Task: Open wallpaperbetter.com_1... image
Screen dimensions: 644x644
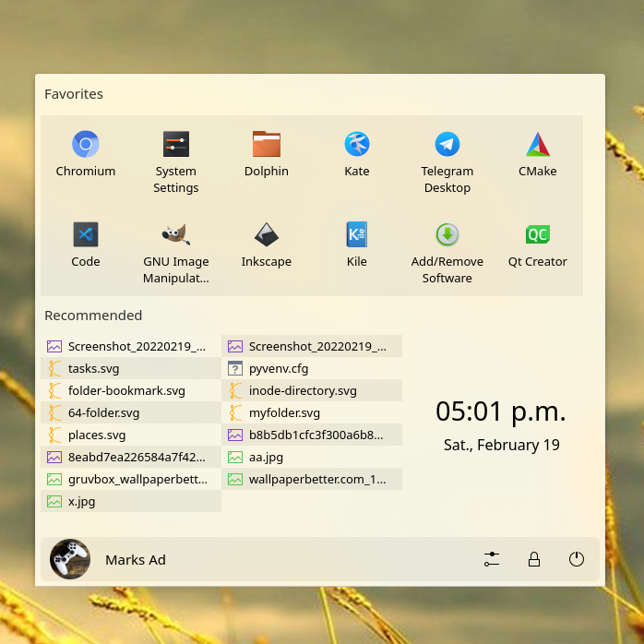Action: pos(312,479)
